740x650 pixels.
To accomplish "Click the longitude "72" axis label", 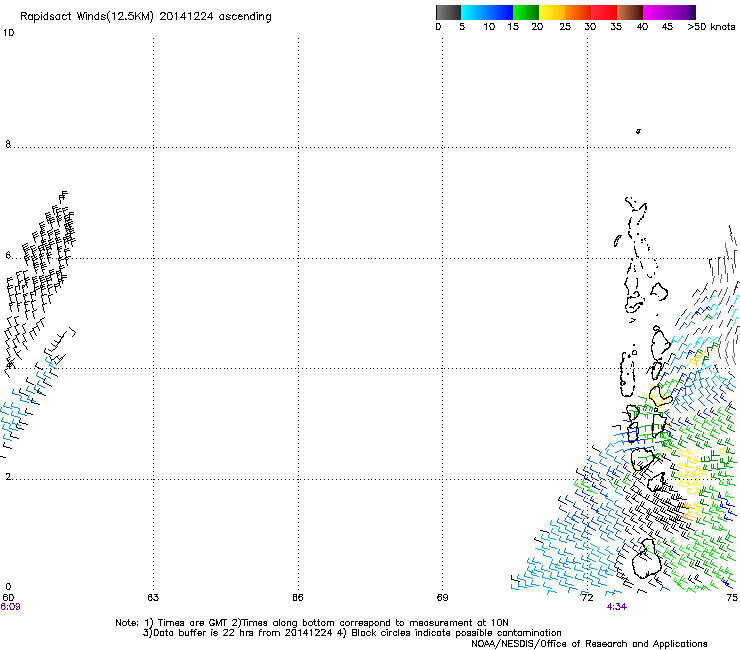I will [587, 598].
